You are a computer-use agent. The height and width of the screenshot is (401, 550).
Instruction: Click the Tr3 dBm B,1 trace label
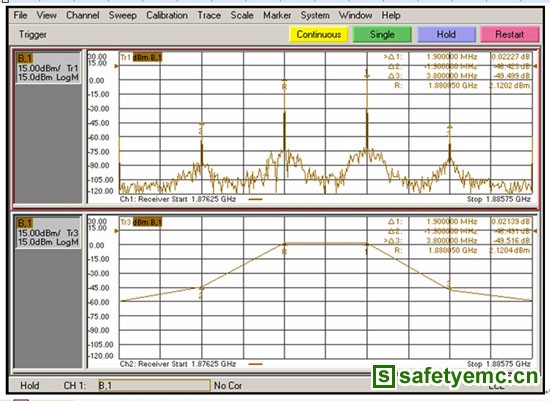coord(141,222)
